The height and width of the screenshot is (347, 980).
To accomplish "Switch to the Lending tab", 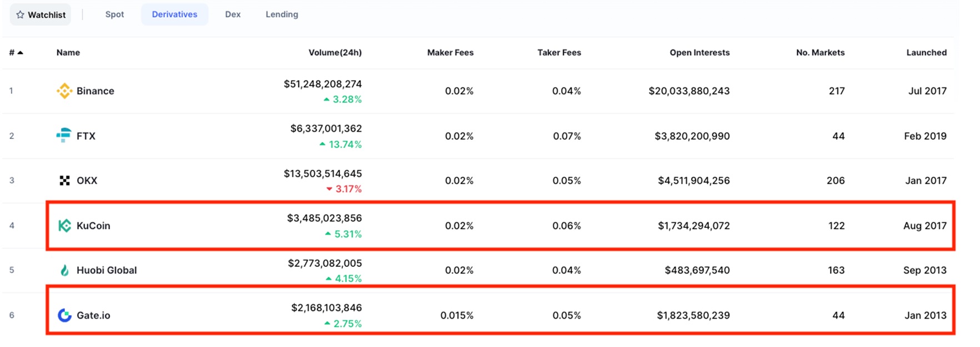I will click(x=282, y=14).
